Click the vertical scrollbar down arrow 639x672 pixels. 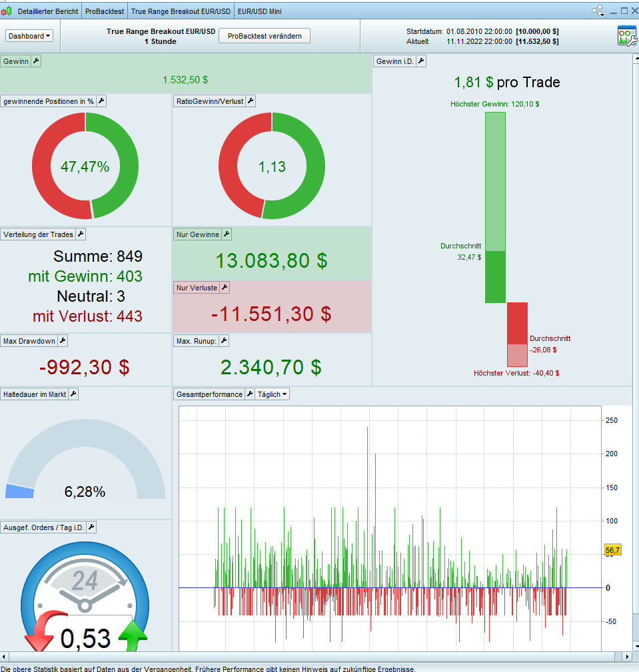[636, 646]
